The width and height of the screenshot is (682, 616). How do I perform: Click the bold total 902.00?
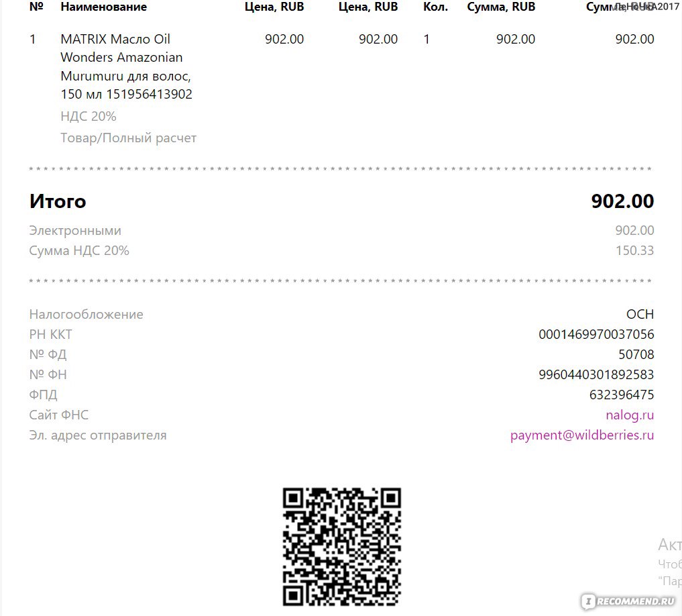[x=622, y=201]
